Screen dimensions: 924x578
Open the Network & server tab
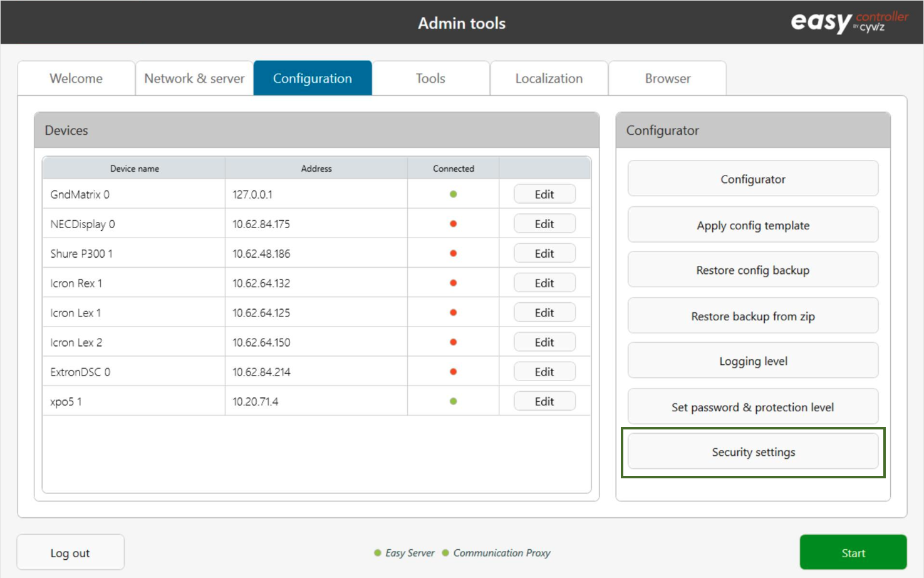coord(194,78)
